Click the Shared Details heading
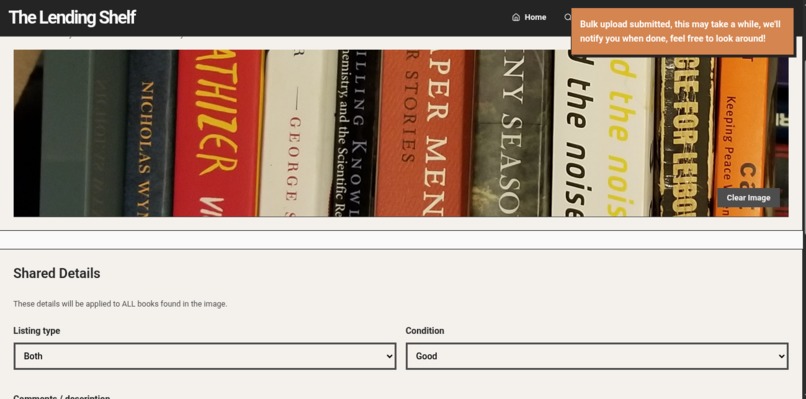The width and height of the screenshot is (806, 399). click(57, 273)
